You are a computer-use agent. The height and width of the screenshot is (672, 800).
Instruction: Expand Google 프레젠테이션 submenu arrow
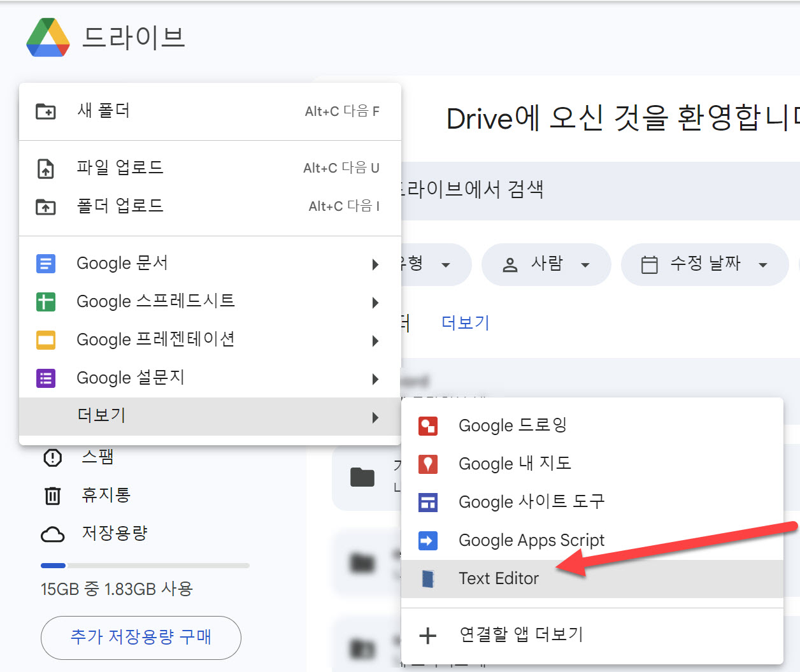(x=375, y=341)
